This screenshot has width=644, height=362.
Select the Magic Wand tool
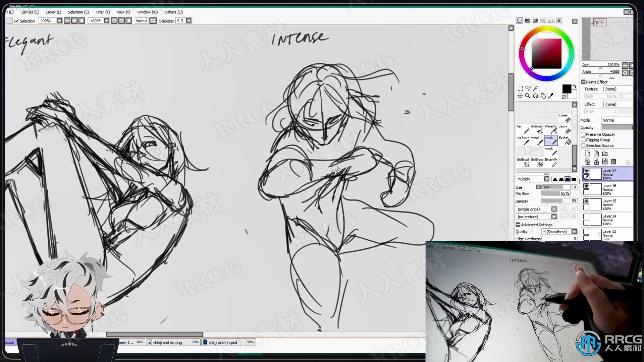pyautogui.click(x=535, y=88)
